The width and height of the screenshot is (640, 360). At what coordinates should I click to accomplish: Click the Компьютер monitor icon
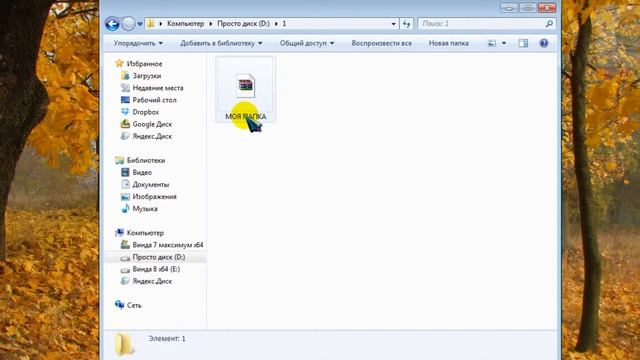tap(119, 233)
